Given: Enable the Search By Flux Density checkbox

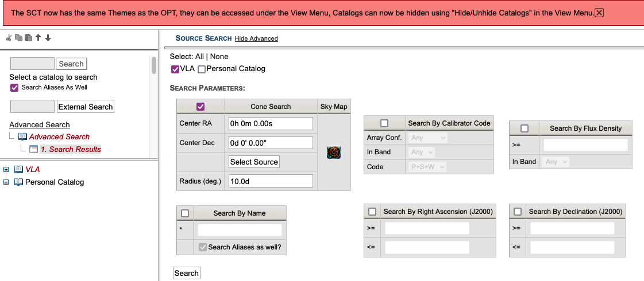Looking at the screenshot, I should 524,128.
